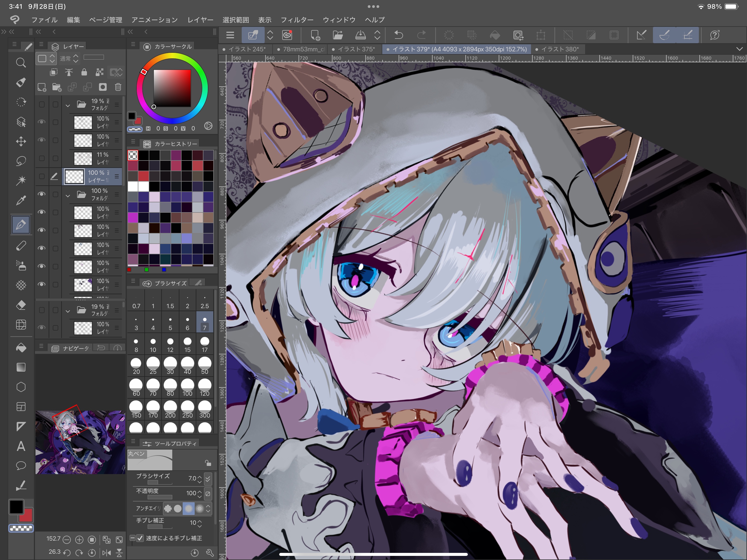Choose brush size 12 preset
747x560 pixels.
pyautogui.click(x=170, y=345)
